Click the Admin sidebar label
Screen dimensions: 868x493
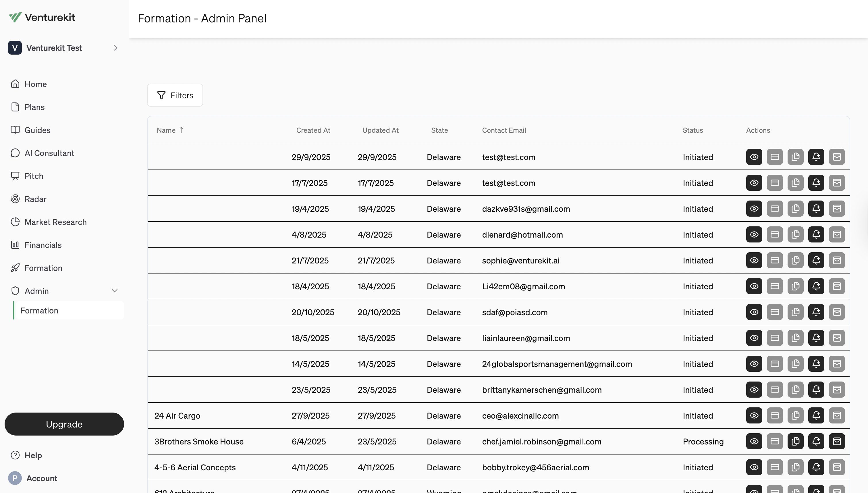click(36, 291)
